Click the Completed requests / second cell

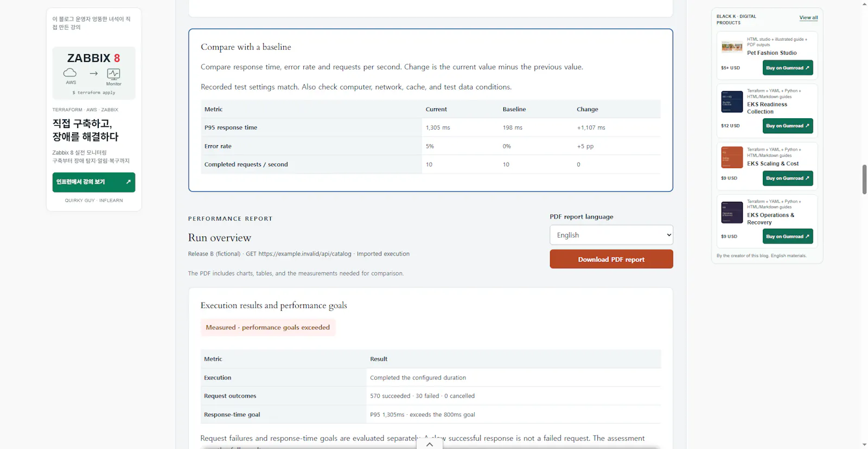(311, 165)
